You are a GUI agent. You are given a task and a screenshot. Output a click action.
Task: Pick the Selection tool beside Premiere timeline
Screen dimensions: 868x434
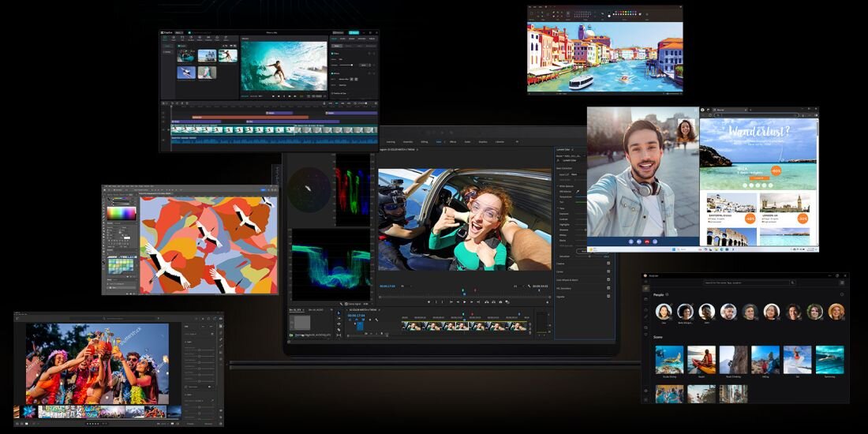coord(339,312)
